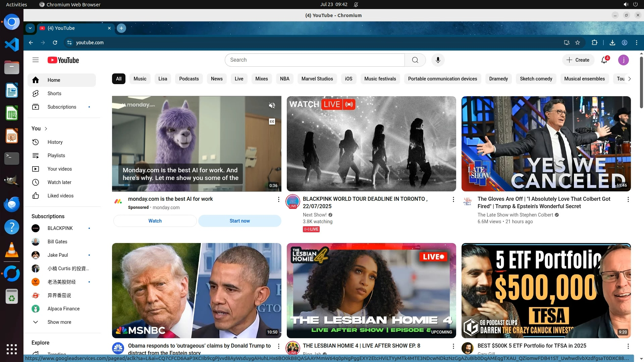Viewport: 644px width, 362px height.
Task: Open Shorts from the sidebar
Action: [x=54, y=94]
